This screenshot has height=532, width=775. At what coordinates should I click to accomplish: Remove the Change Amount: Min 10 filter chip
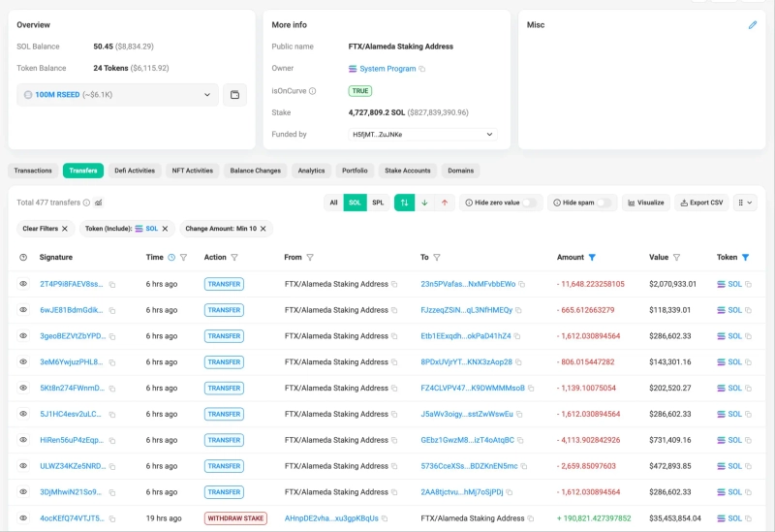click(x=264, y=229)
